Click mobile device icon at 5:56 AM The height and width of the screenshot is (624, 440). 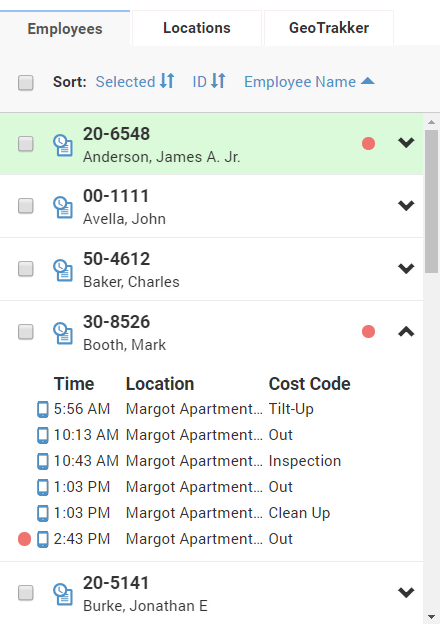43,410
